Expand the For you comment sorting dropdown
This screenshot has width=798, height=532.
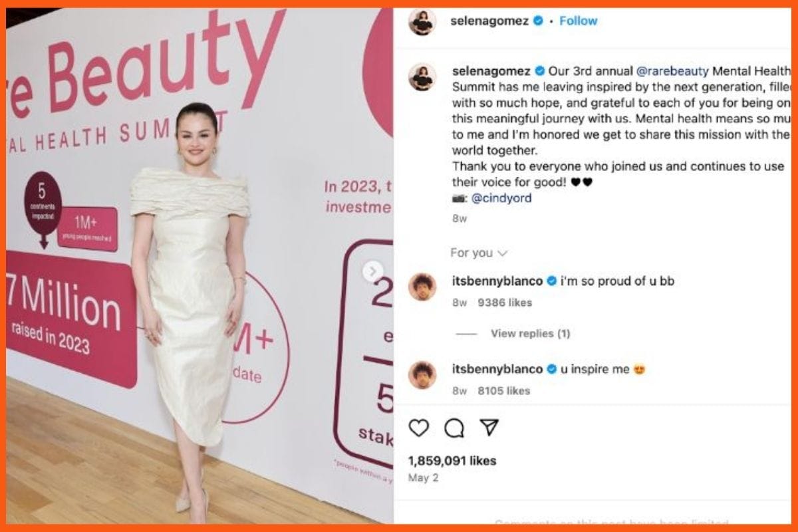[479, 253]
